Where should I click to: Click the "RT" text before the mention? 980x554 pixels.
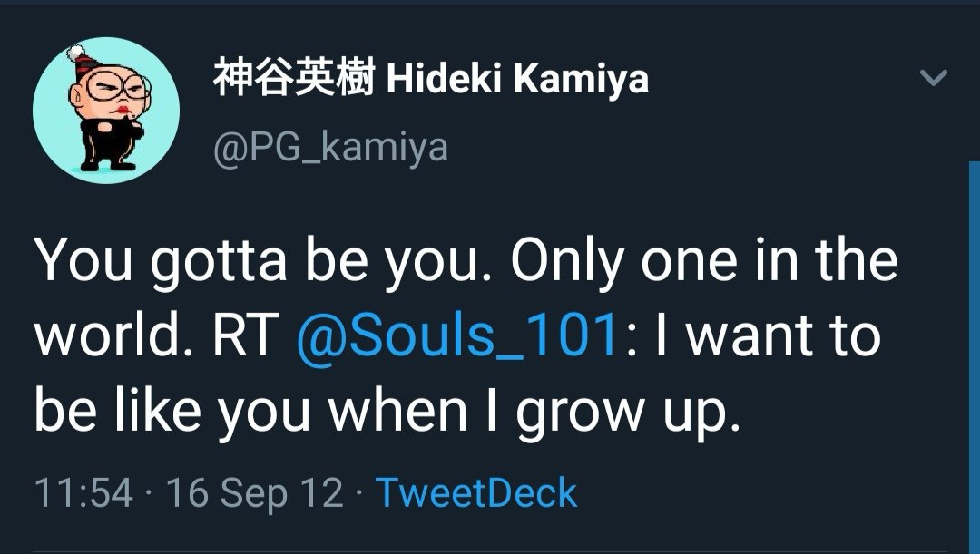pyautogui.click(x=244, y=337)
